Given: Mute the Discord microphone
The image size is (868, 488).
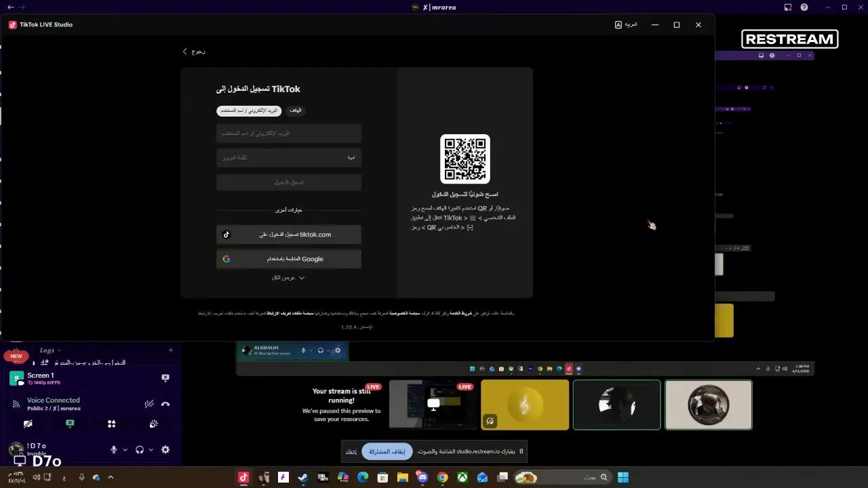Looking at the screenshot, I should [x=114, y=450].
